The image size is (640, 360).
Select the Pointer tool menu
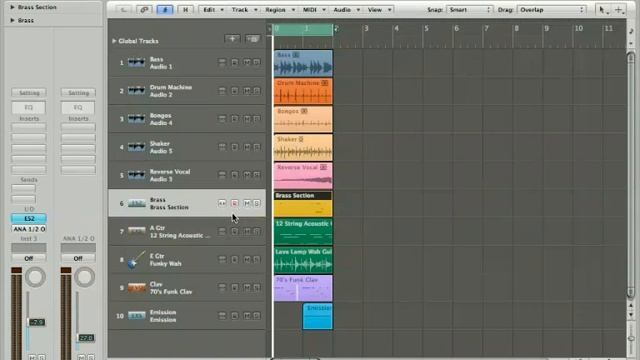click(x=602, y=10)
